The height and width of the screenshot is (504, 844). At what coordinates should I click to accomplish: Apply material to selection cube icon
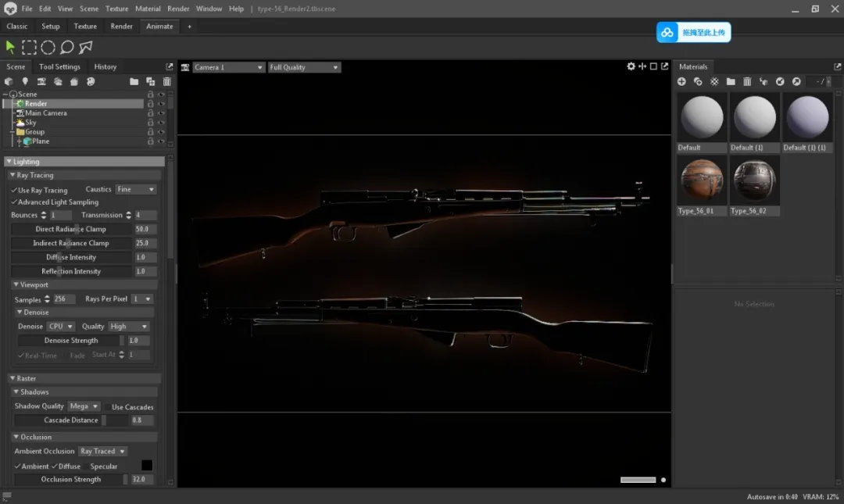point(764,81)
